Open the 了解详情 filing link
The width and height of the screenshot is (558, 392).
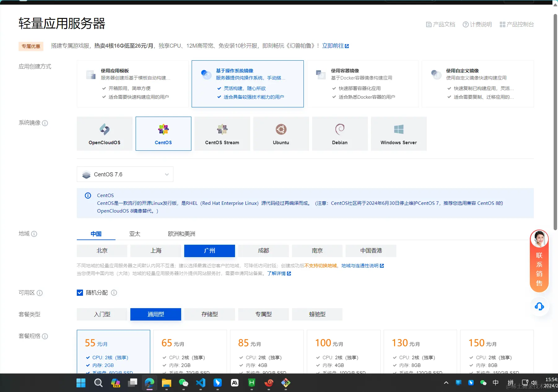[x=279, y=274]
